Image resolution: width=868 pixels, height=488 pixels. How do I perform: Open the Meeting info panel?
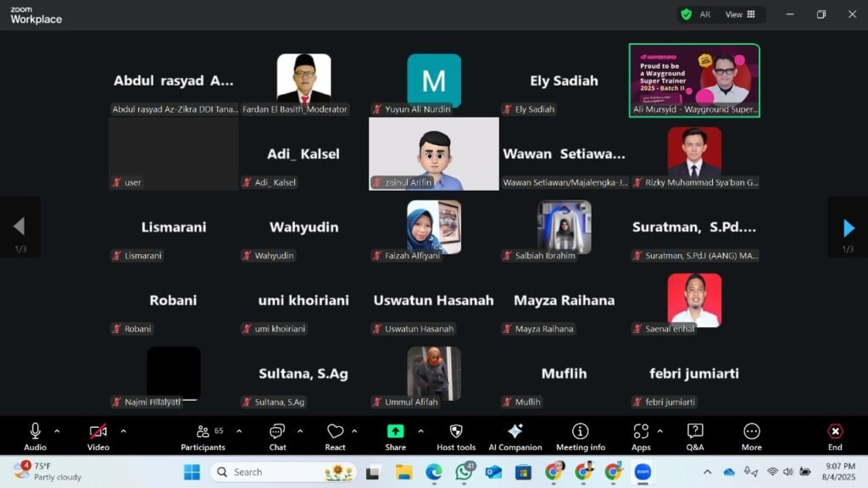pos(581,437)
